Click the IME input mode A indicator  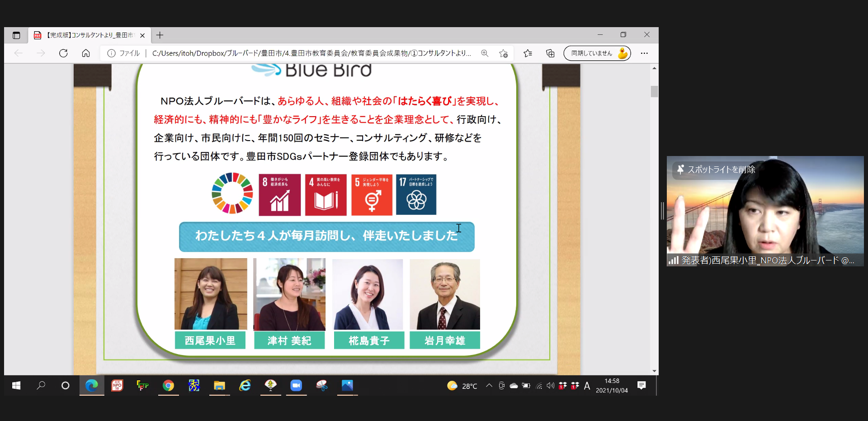[x=587, y=386]
